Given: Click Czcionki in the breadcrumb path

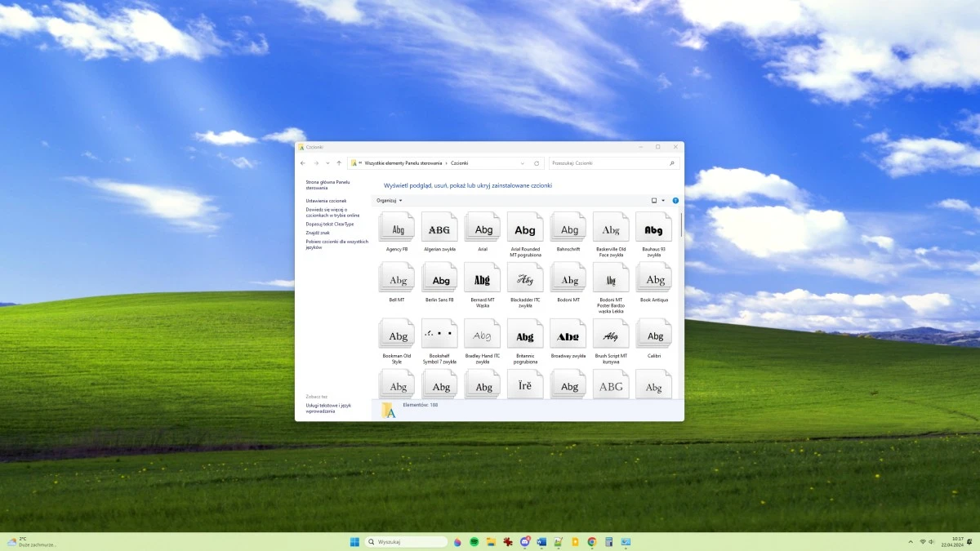Looking at the screenshot, I should (x=460, y=162).
